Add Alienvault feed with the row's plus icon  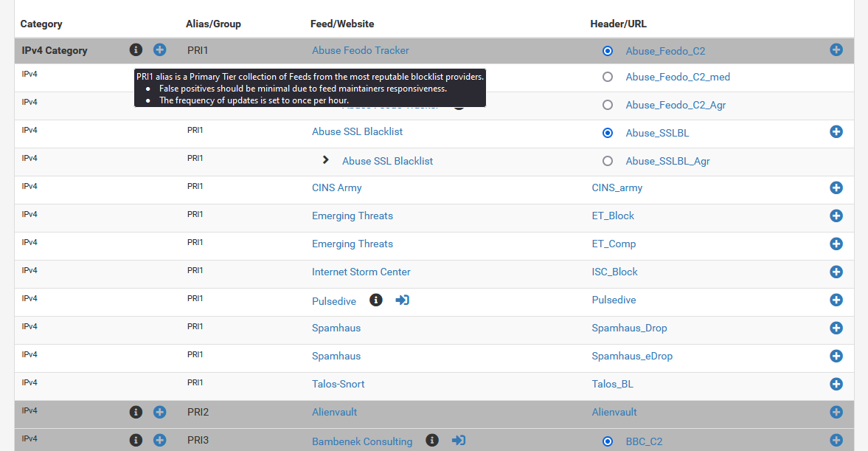tap(836, 412)
